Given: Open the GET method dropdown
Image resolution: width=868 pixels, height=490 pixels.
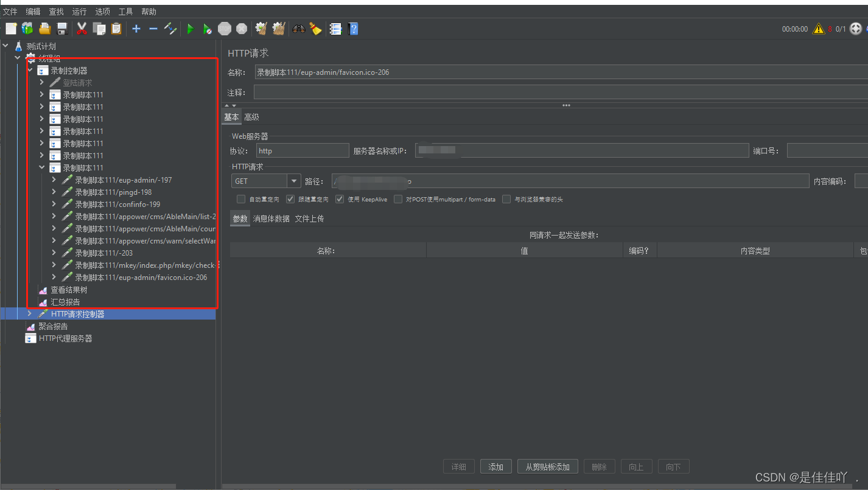Looking at the screenshot, I should pyautogui.click(x=294, y=181).
